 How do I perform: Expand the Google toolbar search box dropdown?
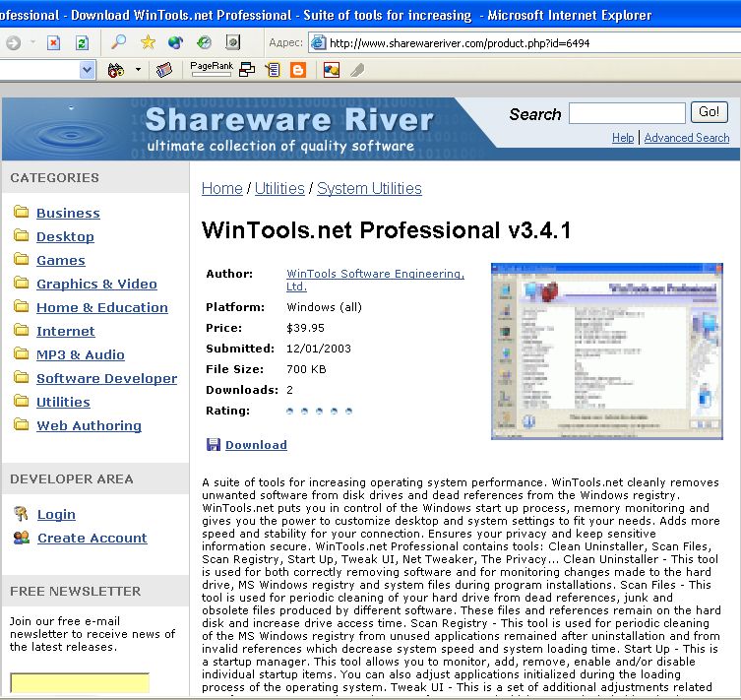[x=87, y=70]
